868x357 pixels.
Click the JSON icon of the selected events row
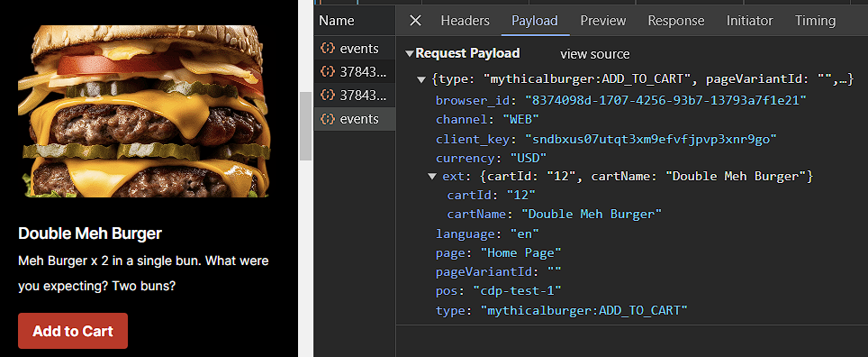tap(328, 119)
